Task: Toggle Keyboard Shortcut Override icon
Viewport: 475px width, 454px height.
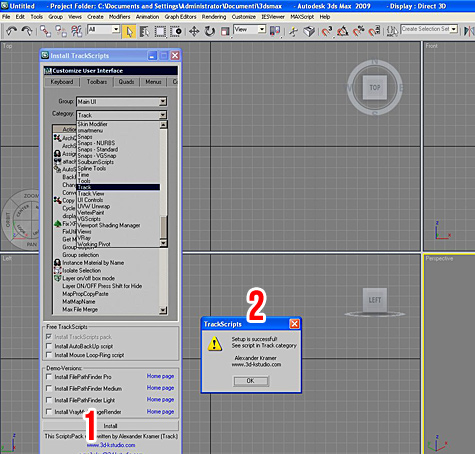Action: pos(309,31)
